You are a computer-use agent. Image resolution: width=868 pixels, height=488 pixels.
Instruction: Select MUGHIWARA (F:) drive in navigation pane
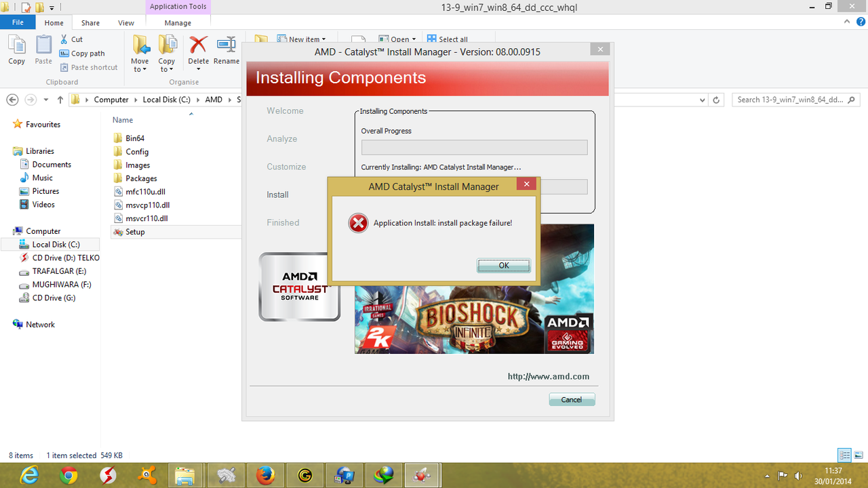pyautogui.click(x=62, y=285)
